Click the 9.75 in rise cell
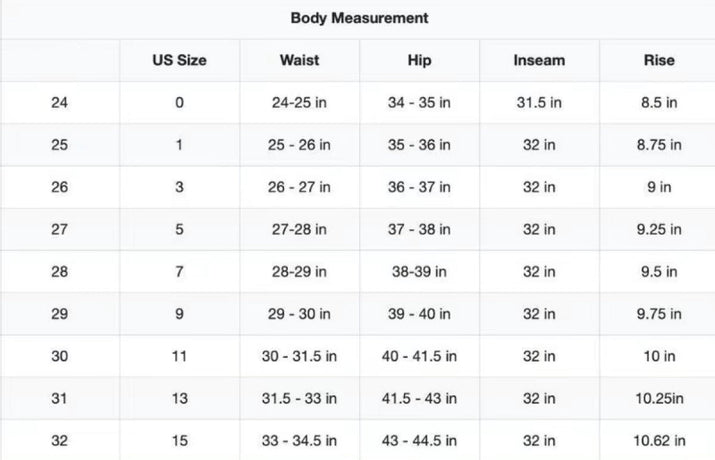Image resolution: width=715 pixels, height=460 pixels. click(x=659, y=314)
